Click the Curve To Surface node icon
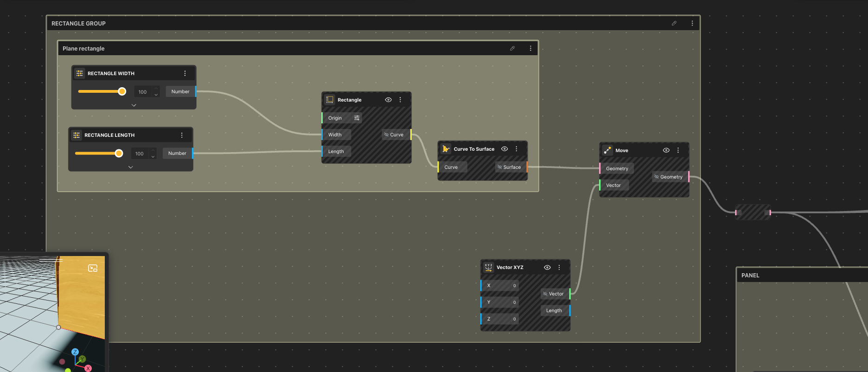The height and width of the screenshot is (372, 868). 446,149
